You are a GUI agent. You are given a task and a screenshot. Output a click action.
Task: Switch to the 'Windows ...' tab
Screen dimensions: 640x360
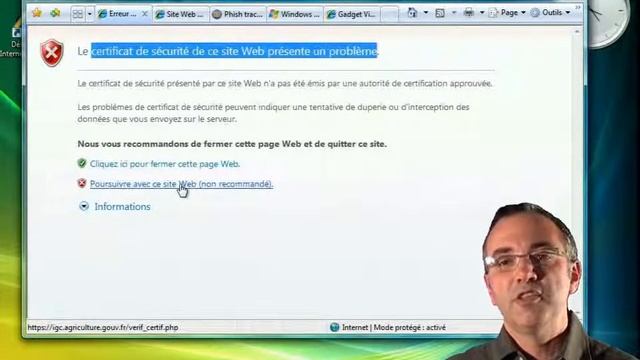[295, 14]
